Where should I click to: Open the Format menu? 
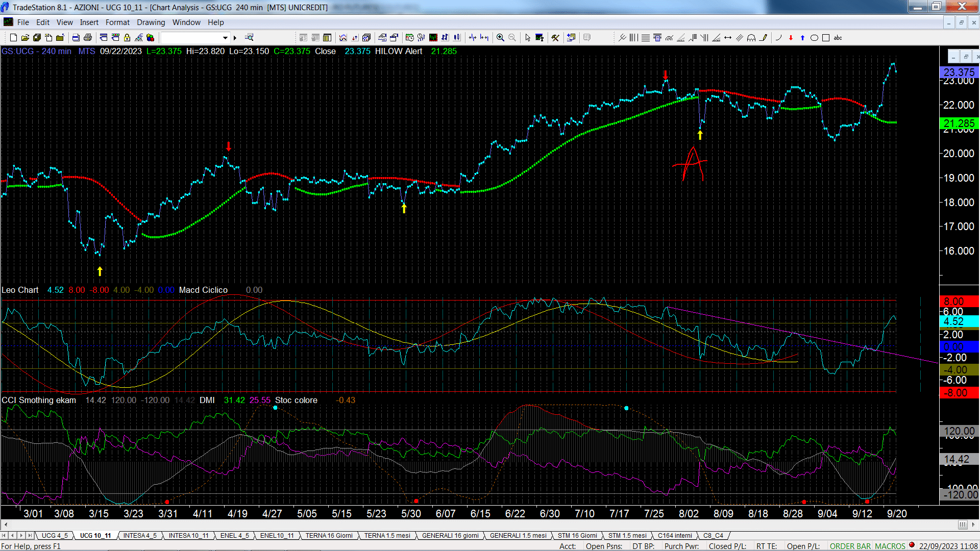tap(117, 22)
